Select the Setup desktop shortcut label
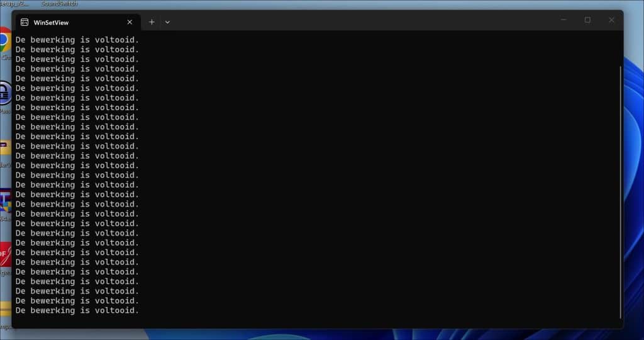 (x=14, y=4)
